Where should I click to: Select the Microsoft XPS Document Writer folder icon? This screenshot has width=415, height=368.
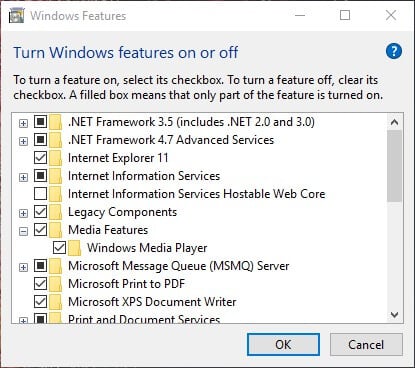[x=56, y=302]
